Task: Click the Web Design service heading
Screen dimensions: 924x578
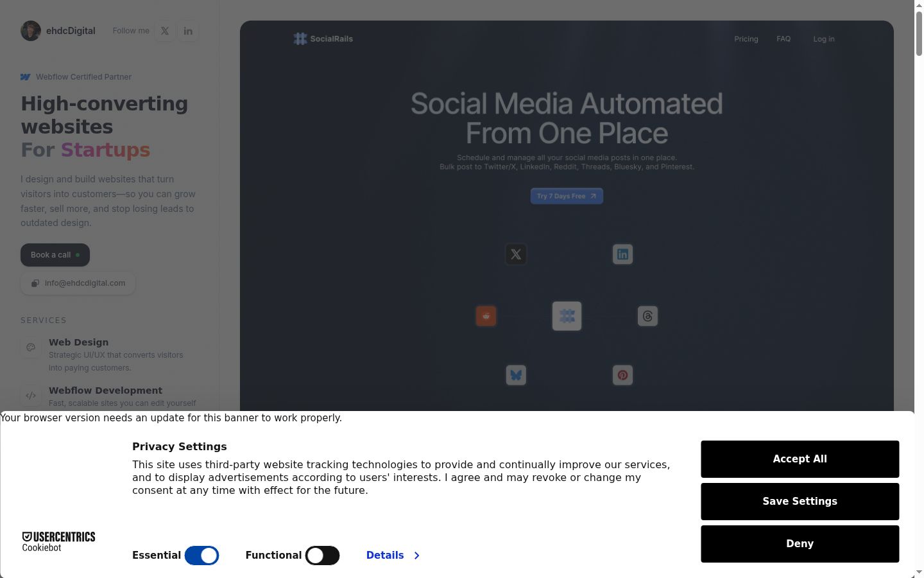Action: (78, 342)
